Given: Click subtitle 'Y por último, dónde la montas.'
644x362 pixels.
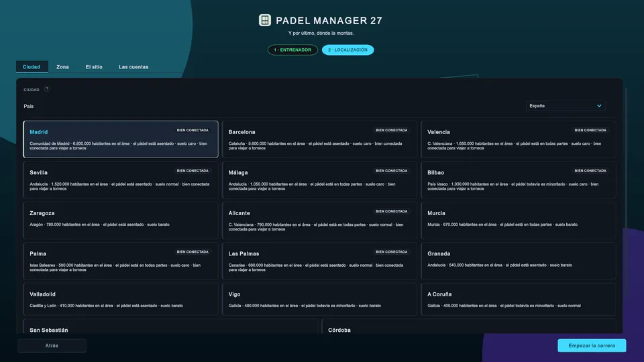Looking at the screenshot, I should (321, 34).
